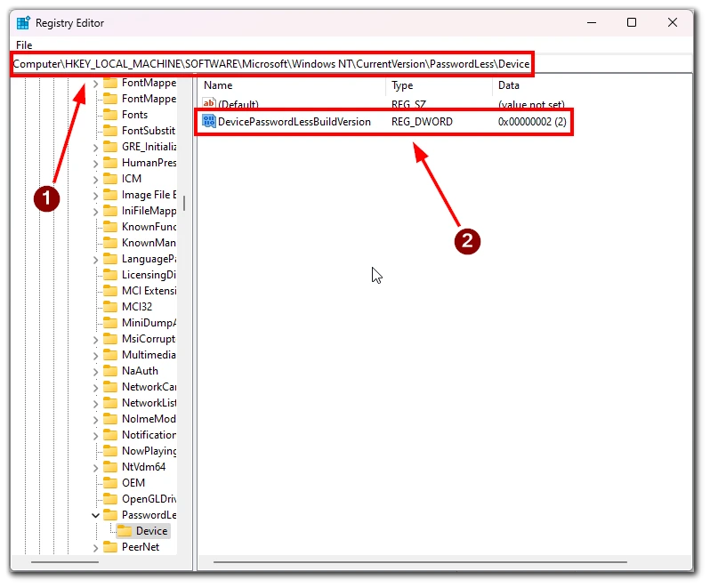Viewport: 710px width, 588px height.
Task: Click the tree pane horizontal scrollbar
Action: click(x=65, y=562)
